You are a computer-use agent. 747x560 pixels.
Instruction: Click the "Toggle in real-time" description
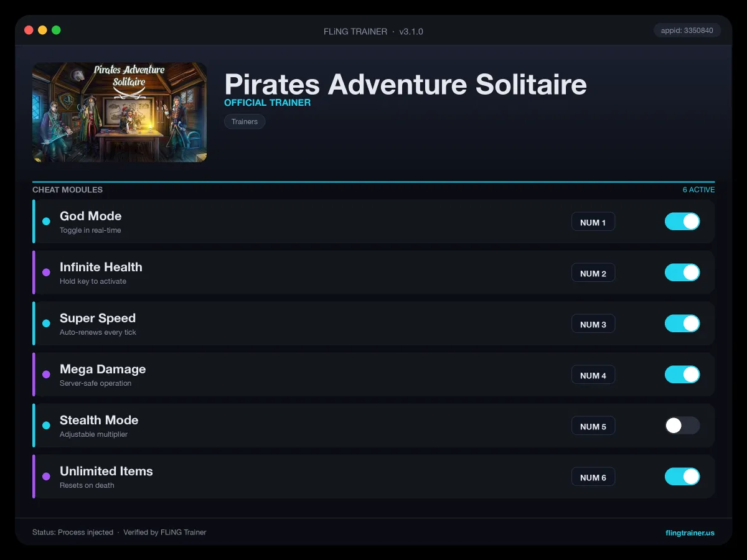pos(90,230)
